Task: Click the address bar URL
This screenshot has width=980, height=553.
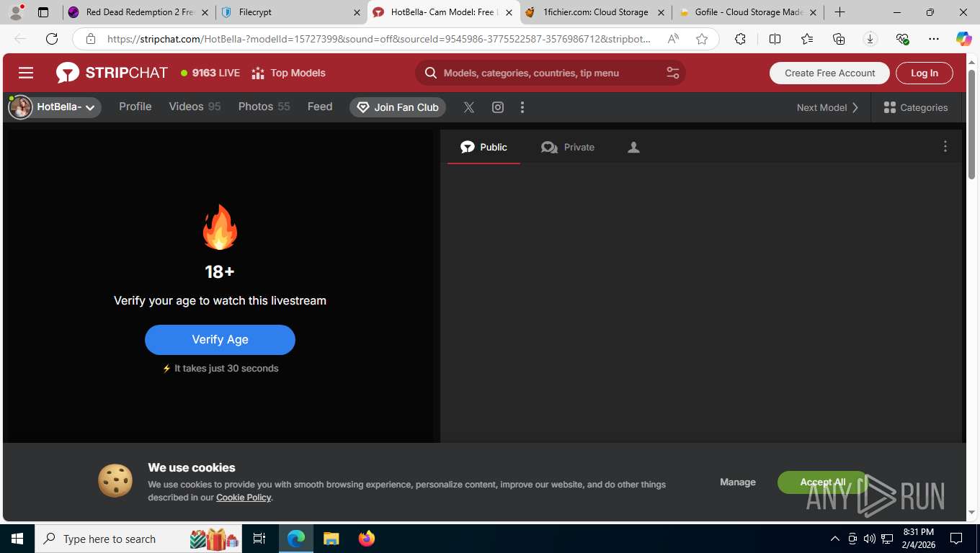Action: [379, 39]
